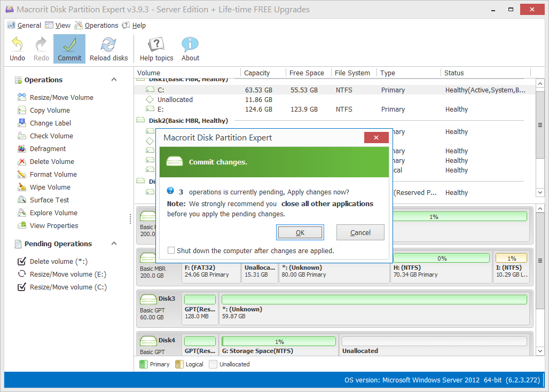Screen dimensions: 549x392
Task: Click the Unallocated diamond icon in Disk1
Action: tap(150, 99)
